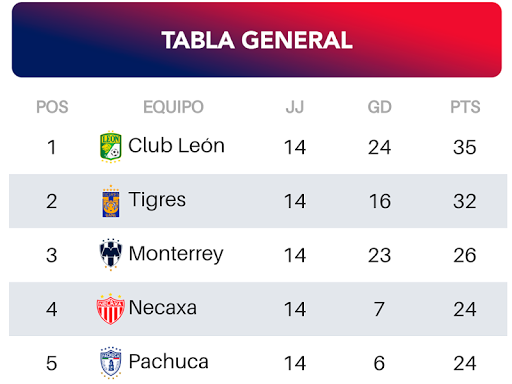Open the Club León team name
This screenshot has width=512, height=384.
point(176,146)
